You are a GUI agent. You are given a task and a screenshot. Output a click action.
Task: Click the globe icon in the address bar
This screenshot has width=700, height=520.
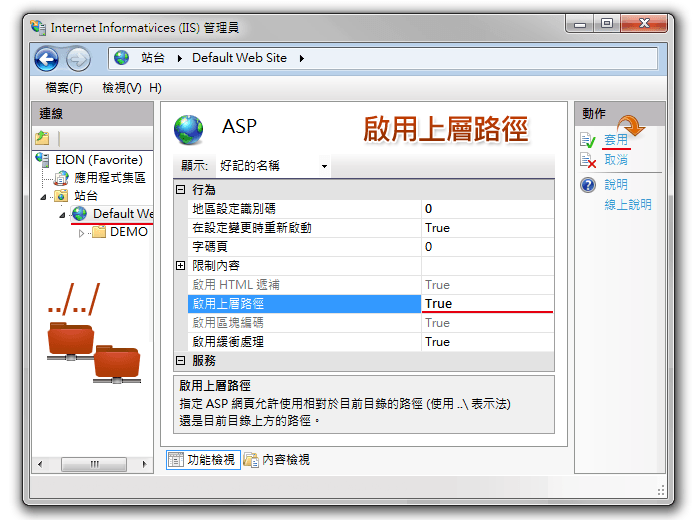[121, 58]
